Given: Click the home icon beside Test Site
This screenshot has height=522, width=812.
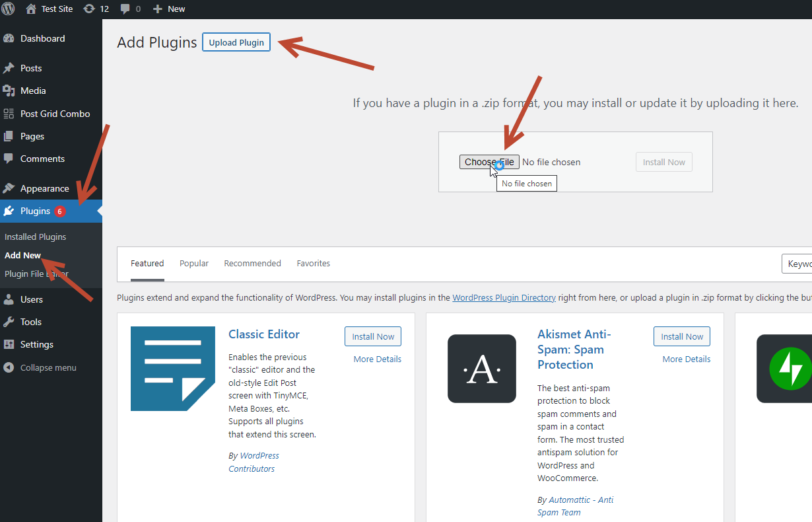Looking at the screenshot, I should coord(31,9).
